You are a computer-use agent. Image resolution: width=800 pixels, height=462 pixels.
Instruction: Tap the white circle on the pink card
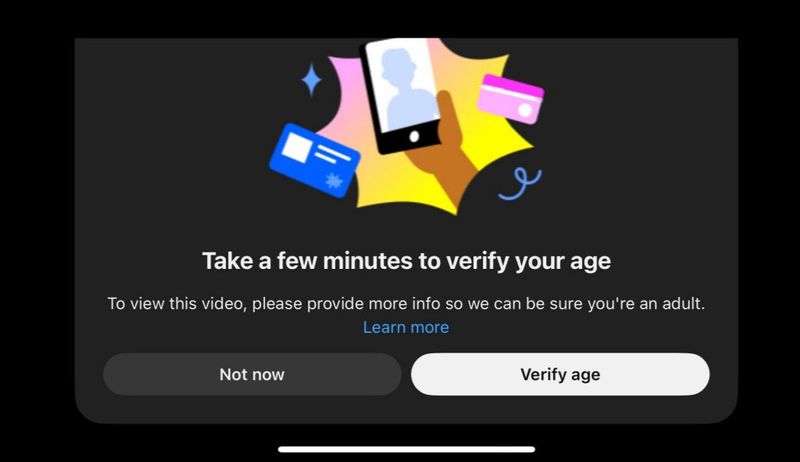click(x=524, y=111)
